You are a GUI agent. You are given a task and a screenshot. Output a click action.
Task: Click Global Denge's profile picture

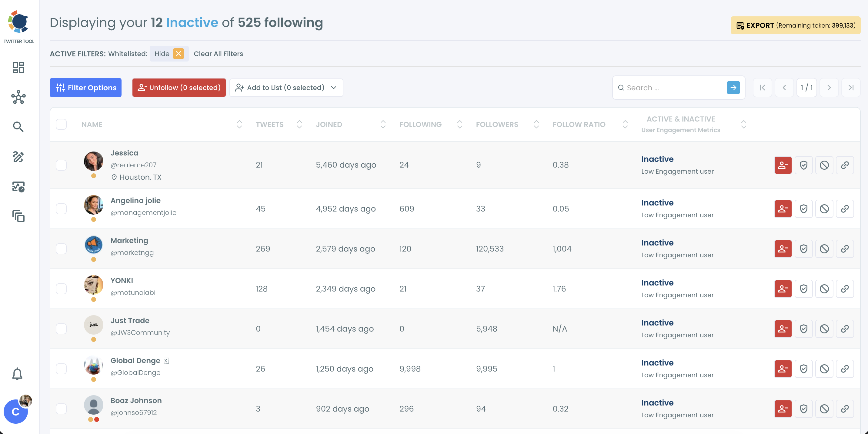tap(93, 365)
